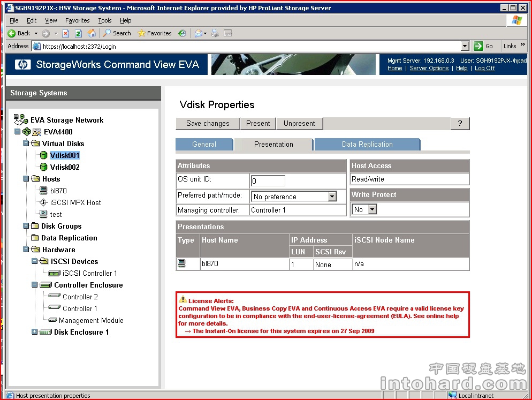Select the Vdisk002 green disk icon
The image size is (532, 400).
(x=43, y=167)
